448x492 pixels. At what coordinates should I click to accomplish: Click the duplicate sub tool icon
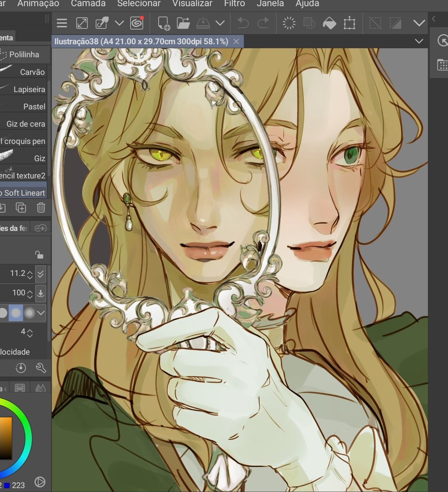click(x=21, y=207)
